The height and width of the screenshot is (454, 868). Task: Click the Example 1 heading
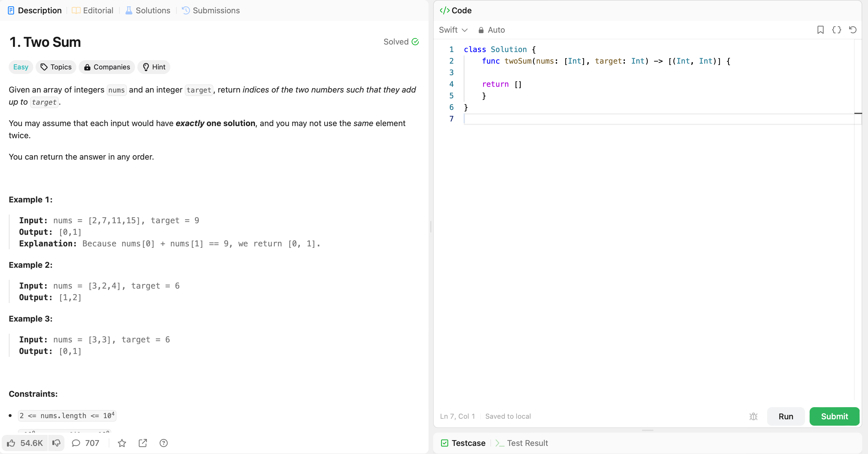click(31, 200)
